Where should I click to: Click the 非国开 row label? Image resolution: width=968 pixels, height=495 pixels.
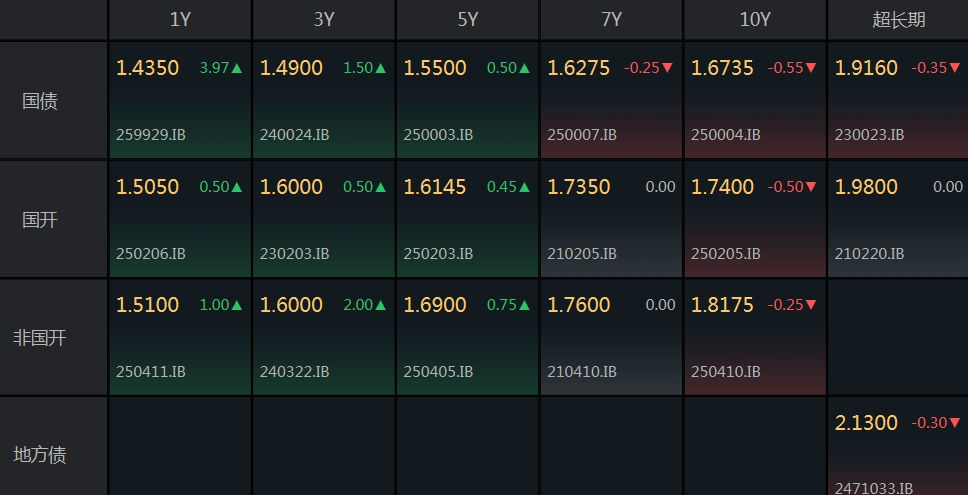tap(40, 338)
